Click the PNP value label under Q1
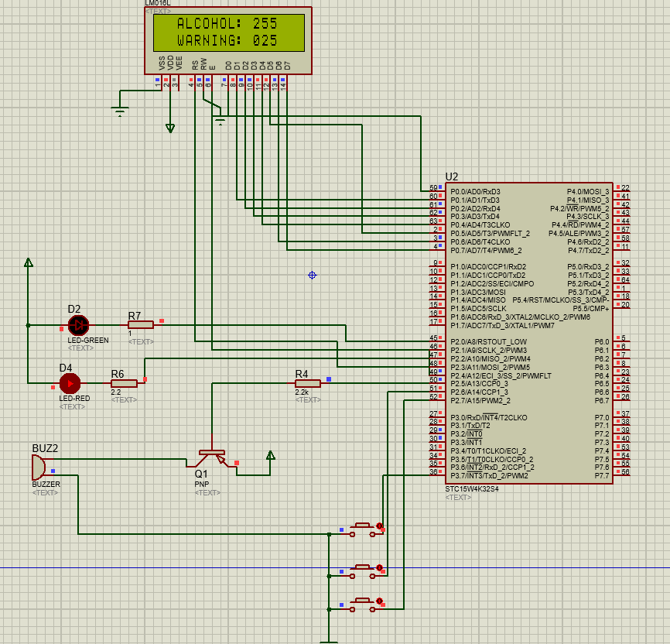This screenshot has height=644, width=670. [x=202, y=484]
